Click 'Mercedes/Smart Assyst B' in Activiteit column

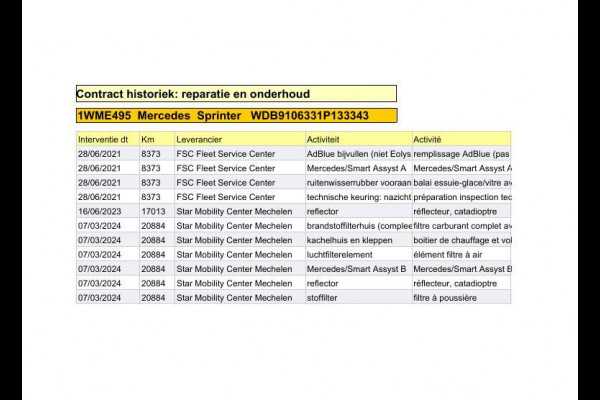click(x=357, y=269)
